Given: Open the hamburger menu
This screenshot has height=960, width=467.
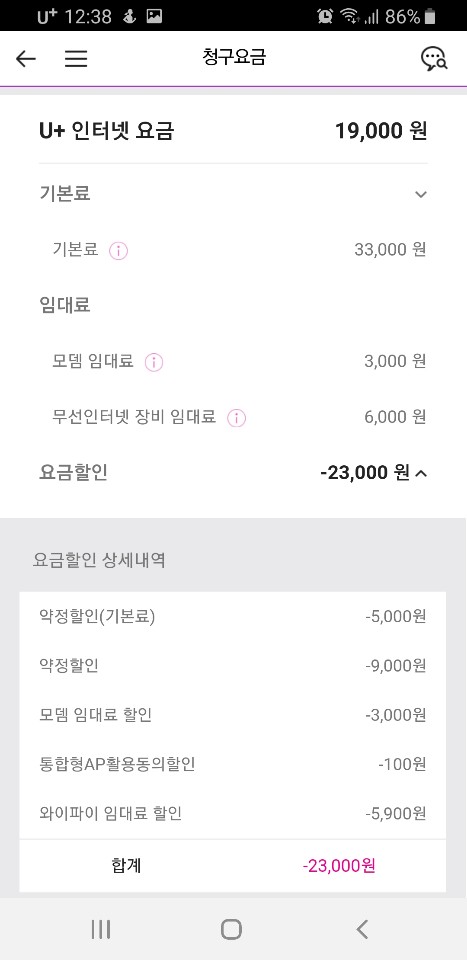Looking at the screenshot, I should point(76,59).
